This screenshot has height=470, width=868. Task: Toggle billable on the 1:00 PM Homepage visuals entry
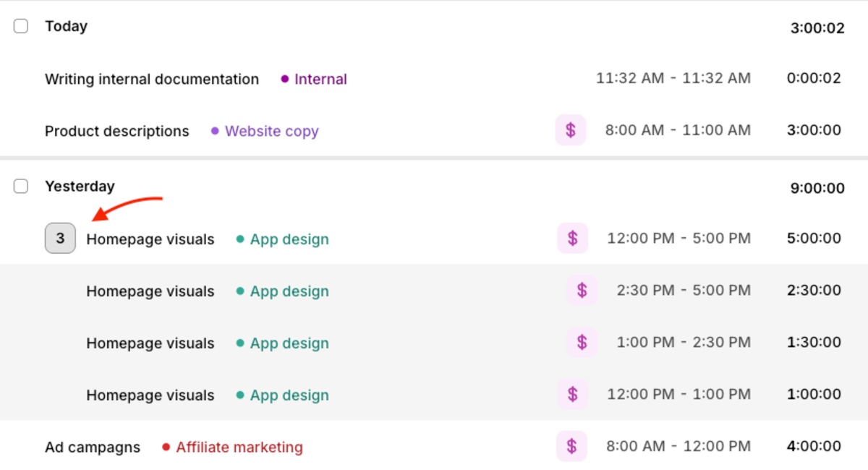coord(581,342)
